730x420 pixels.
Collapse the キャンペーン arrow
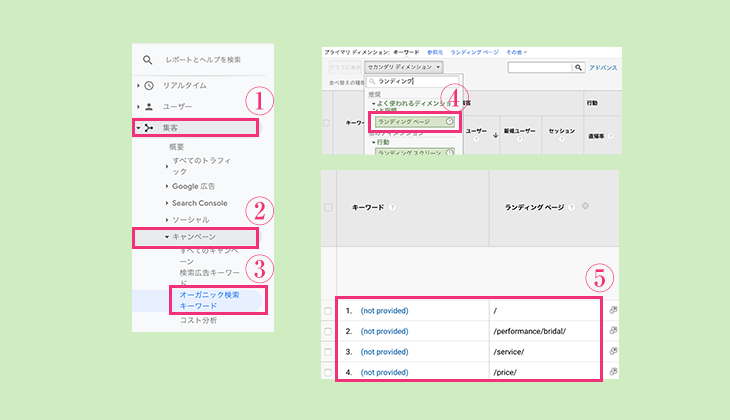(167, 237)
